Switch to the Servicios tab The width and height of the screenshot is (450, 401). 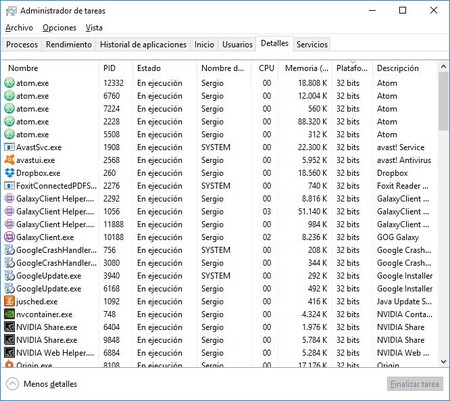pyautogui.click(x=312, y=45)
